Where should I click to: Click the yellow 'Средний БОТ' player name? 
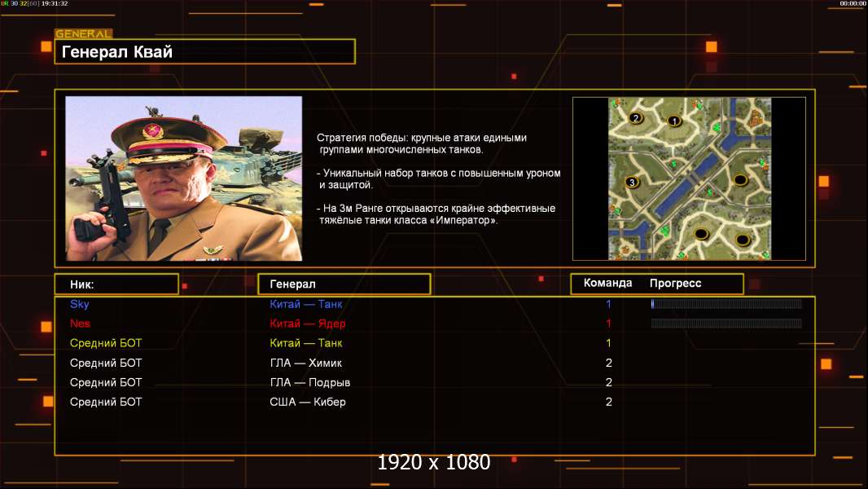pos(106,343)
